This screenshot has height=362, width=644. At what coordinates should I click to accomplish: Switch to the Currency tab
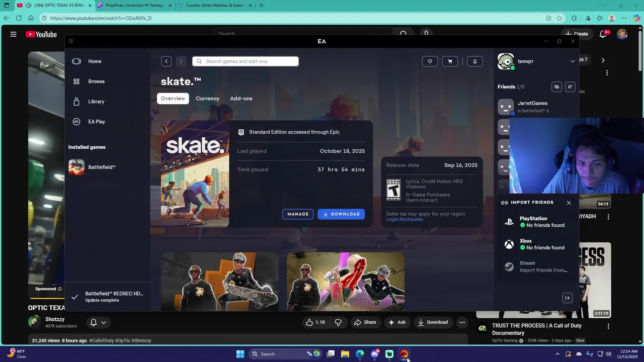coord(207,99)
